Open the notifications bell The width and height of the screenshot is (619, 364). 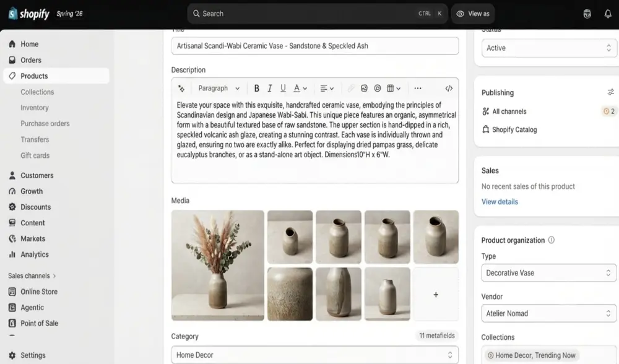pyautogui.click(x=608, y=14)
